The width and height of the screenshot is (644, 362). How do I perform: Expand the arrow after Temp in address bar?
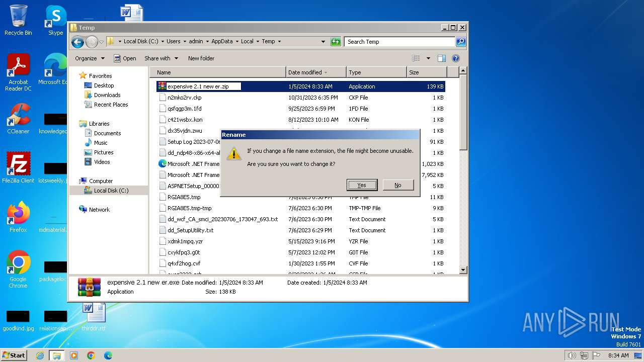tap(279, 42)
